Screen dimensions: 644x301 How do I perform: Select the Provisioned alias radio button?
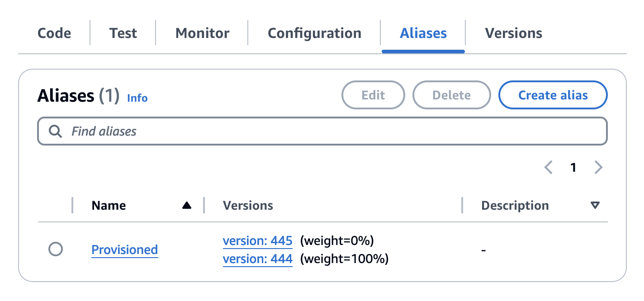click(x=56, y=249)
